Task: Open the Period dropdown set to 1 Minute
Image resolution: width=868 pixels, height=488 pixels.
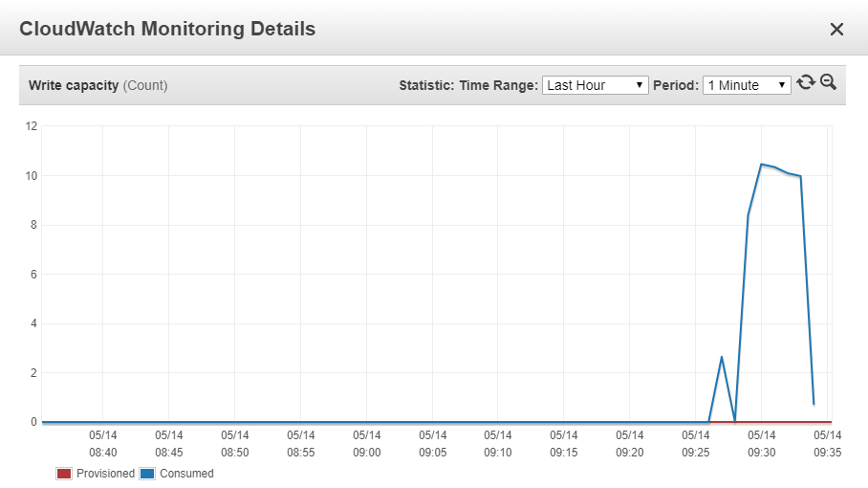Action: (747, 85)
